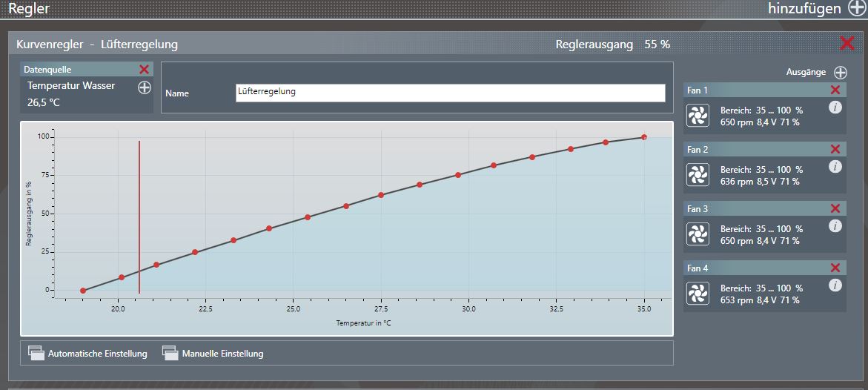Viewport: 868px width, 390px height.
Task: Click the red vertical temperature marker line
Action: pyautogui.click(x=139, y=217)
